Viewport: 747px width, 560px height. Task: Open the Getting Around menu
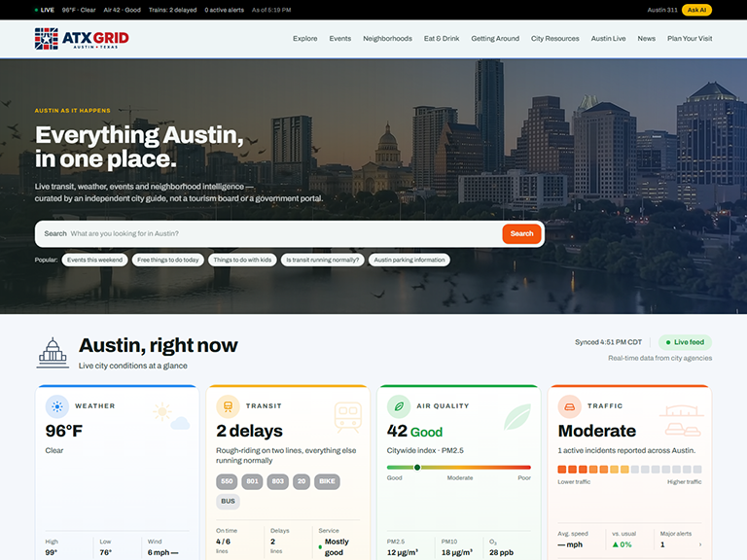point(495,39)
